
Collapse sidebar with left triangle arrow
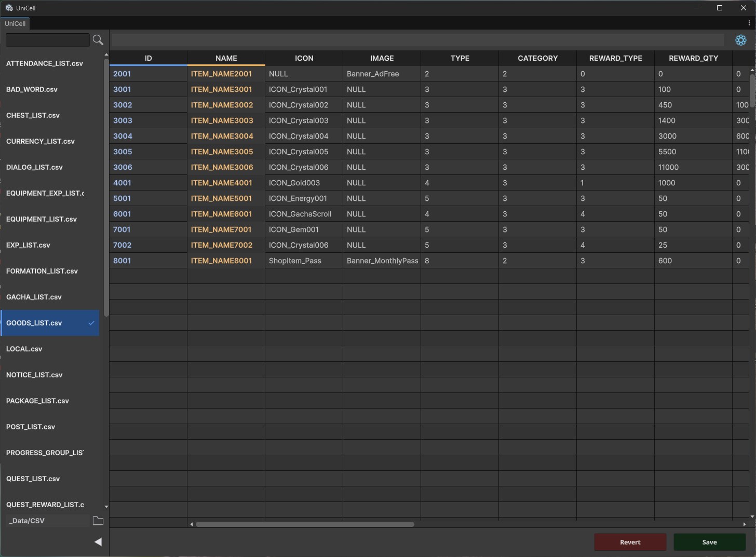point(98,542)
